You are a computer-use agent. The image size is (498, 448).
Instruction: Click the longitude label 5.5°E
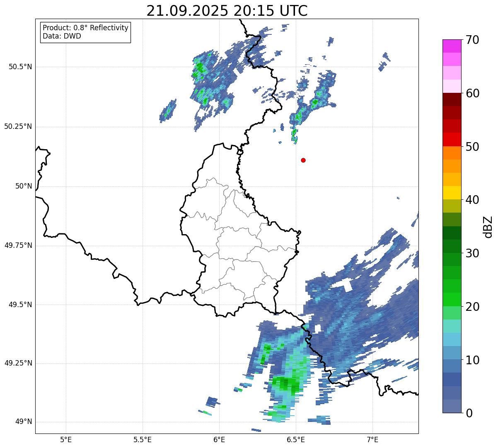(143, 440)
